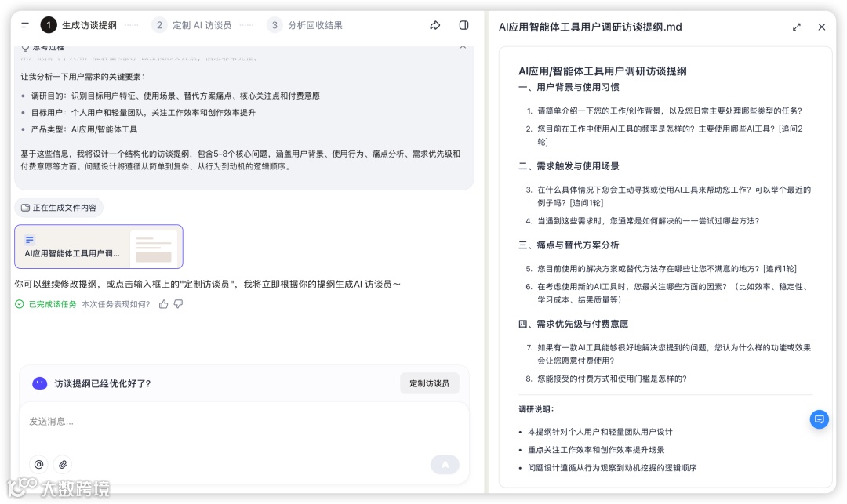
Task: Click the green 已完成该任务 checkmark icon
Action: (18, 304)
